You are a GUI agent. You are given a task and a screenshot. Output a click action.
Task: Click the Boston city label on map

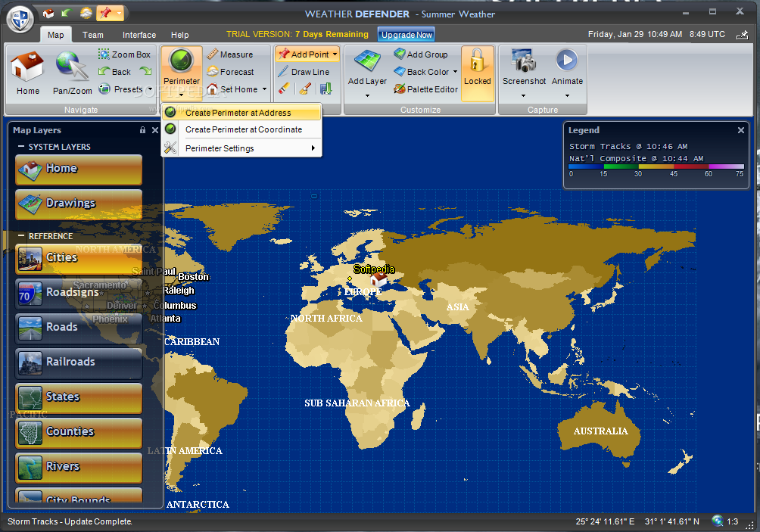pyautogui.click(x=193, y=277)
